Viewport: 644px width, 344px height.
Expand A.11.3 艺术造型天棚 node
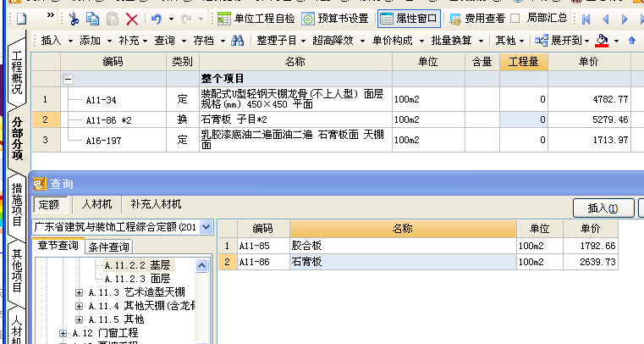[x=79, y=292]
